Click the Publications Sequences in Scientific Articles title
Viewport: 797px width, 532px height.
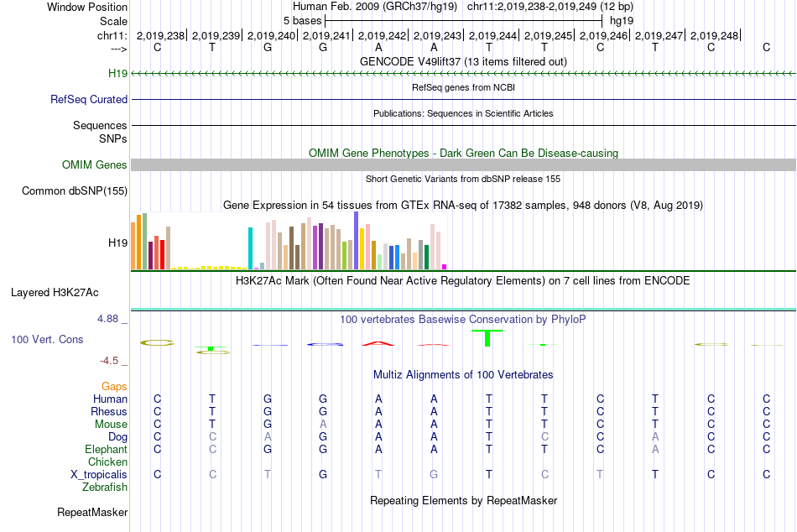tap(463, 113)
